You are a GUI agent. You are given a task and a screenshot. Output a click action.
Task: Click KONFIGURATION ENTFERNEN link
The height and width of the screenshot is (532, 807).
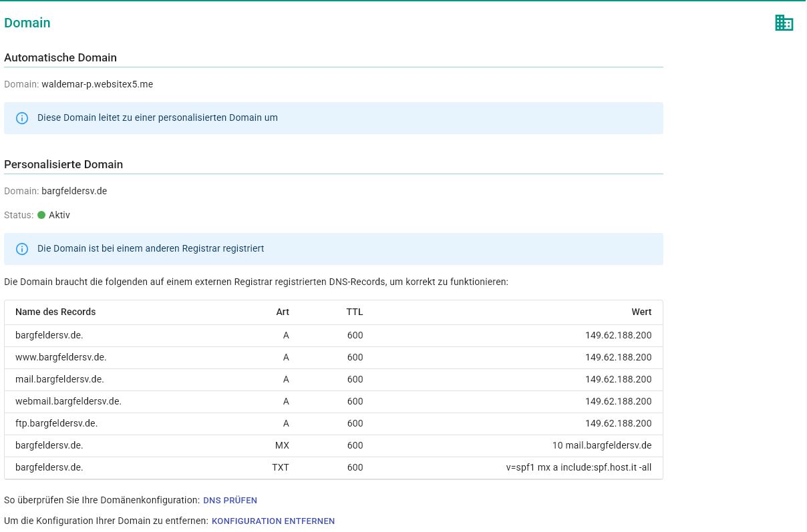(x=273, y=521)
